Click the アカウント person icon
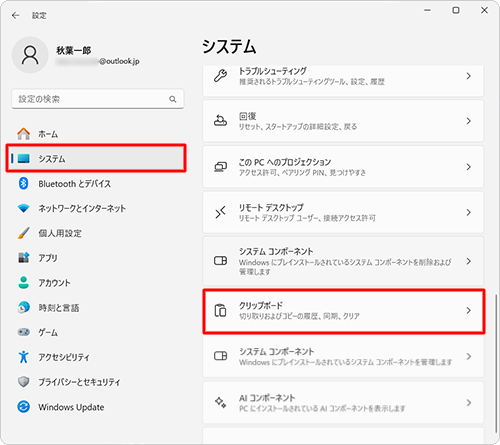The width and height of the screenshot is (500, 445). tap(24, 283)
